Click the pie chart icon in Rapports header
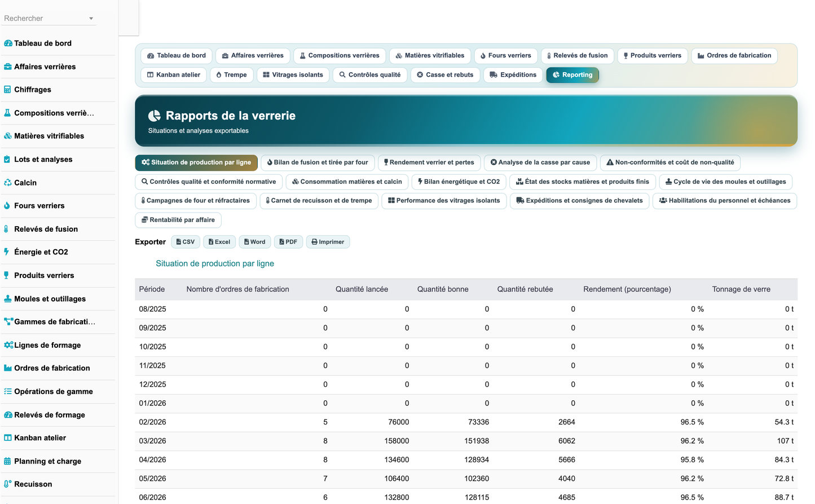The height and width of the screenshot is (504, 815). [x=155, y=116]
